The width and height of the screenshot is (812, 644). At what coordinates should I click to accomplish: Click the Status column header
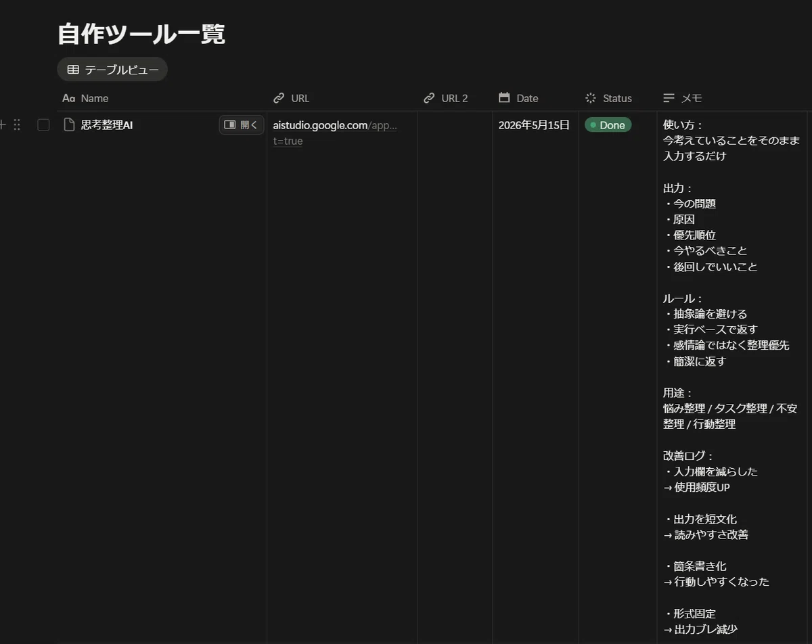point(617,98)
